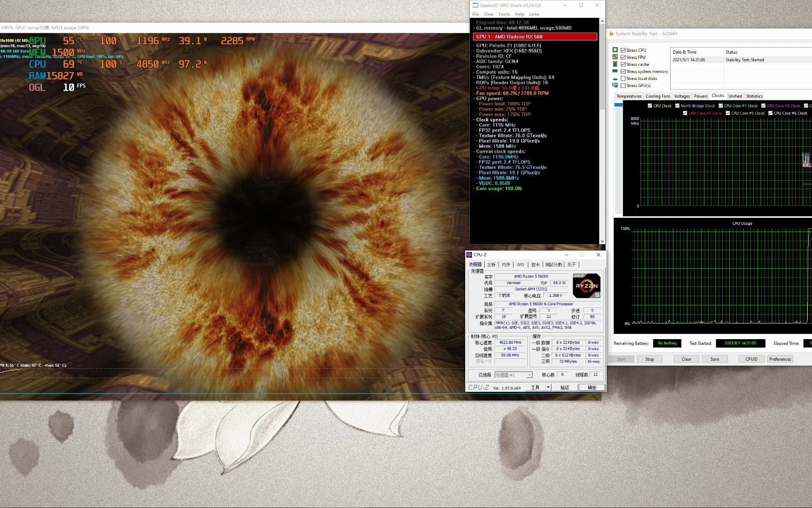Click the Stress local disks drive icon
Screen dimensions: 812x508
click(615, 79)
